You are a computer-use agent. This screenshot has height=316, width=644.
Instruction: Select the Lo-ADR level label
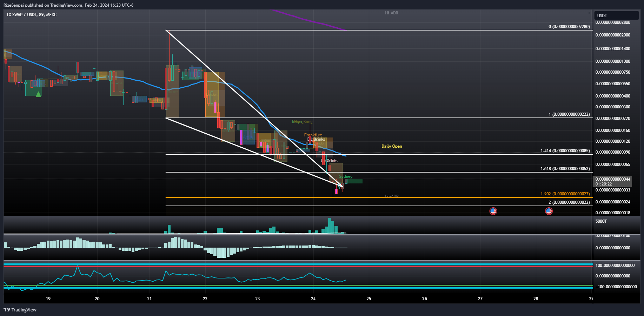pyautogui.click(x=392, y=196)
